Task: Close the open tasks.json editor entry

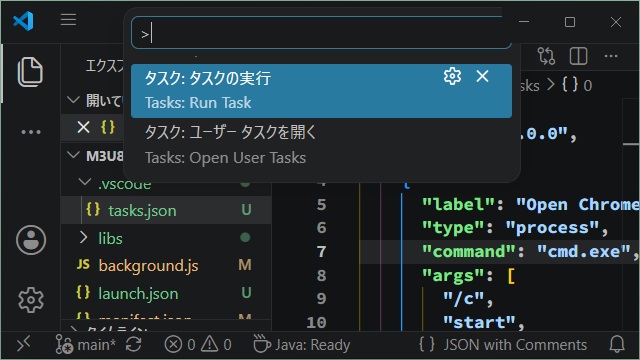Action: tap(83, 127)
